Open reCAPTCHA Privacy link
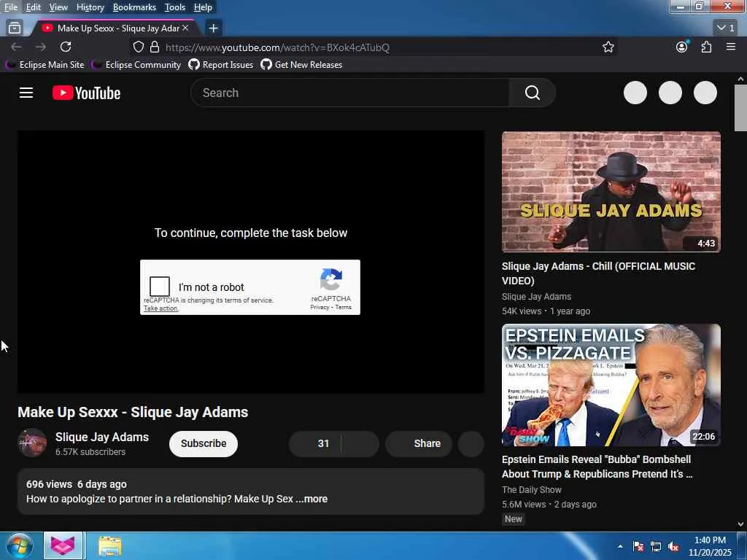This screenshot has height=560, width=747. tap(320, 307)
